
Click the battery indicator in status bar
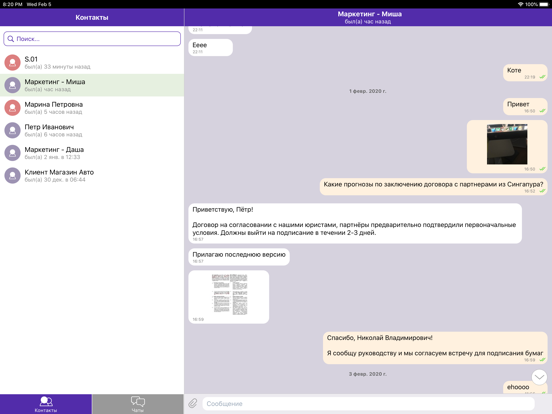tap(544, 4)
